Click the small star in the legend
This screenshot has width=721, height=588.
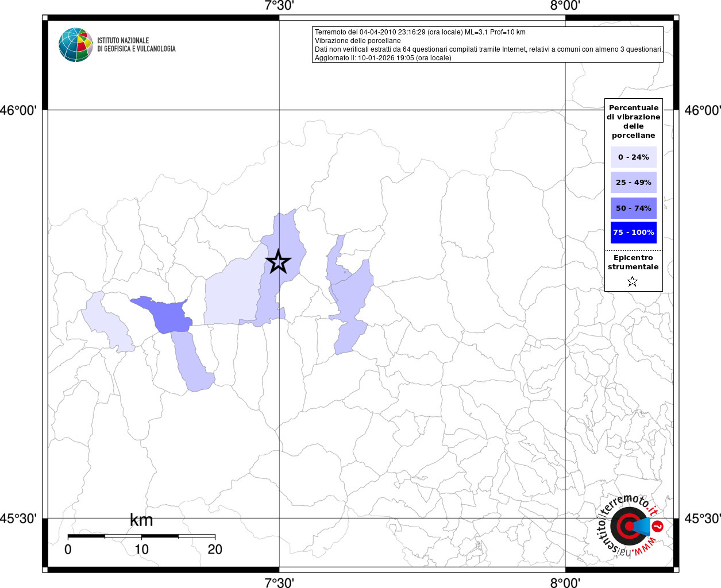click(633, 281)
